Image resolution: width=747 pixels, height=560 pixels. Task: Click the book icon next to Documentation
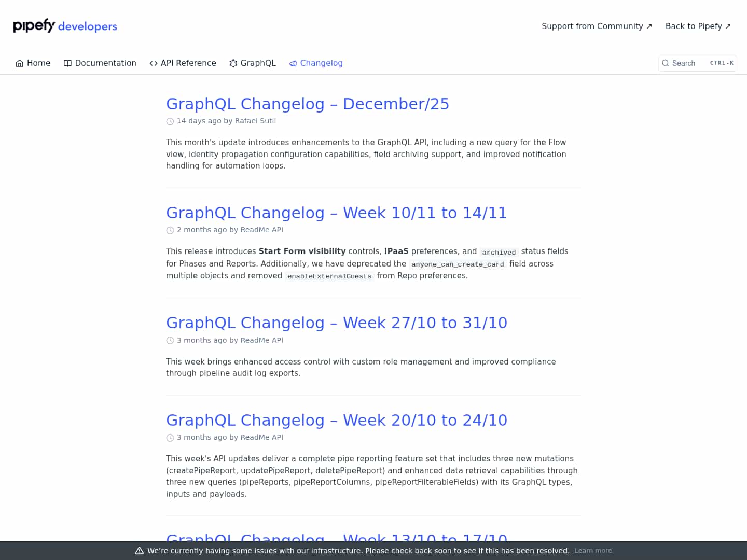(68, 63)
